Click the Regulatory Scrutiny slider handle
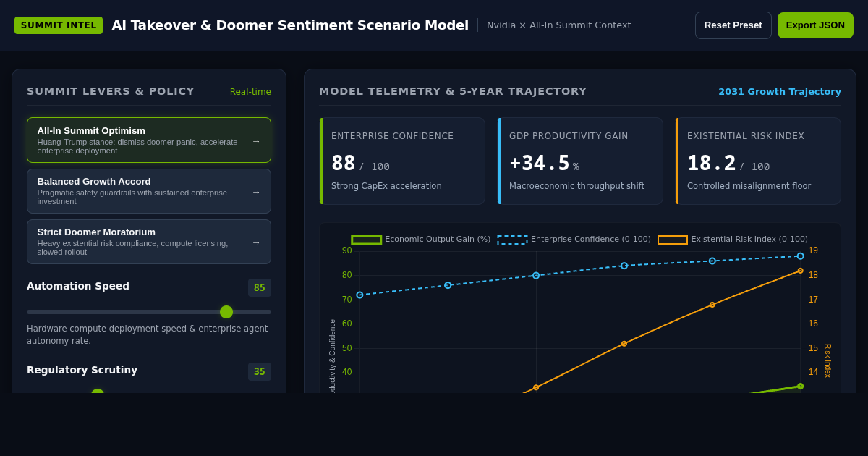This screenshot has width=868, height=456. pyautogui.click(x=98, y=392)
